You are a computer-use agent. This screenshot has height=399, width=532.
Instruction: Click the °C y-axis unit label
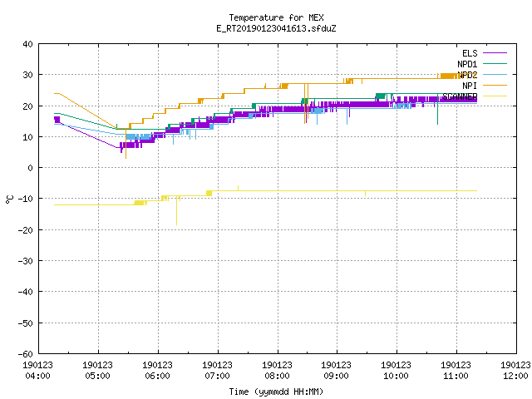pos(9,199)
